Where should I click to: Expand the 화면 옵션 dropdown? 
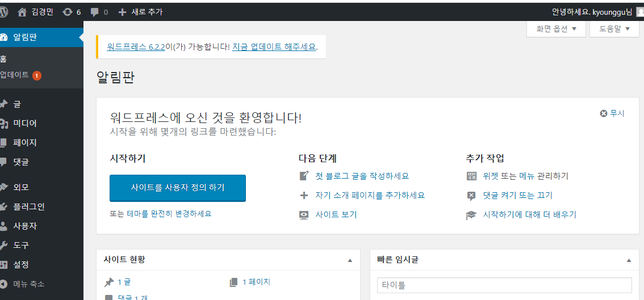tap(556, 29)
